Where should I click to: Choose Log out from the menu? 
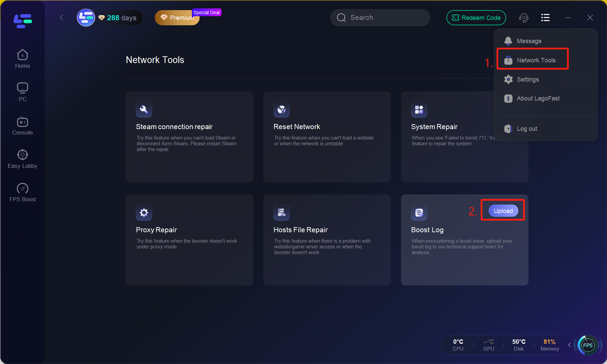tap(527, 128)
